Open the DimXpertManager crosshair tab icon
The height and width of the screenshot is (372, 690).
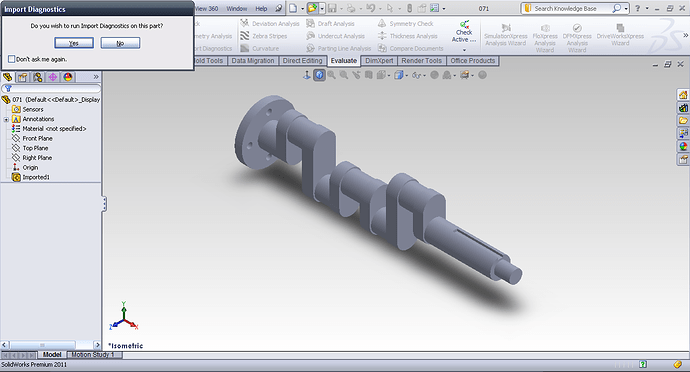[x=53, y=77]
